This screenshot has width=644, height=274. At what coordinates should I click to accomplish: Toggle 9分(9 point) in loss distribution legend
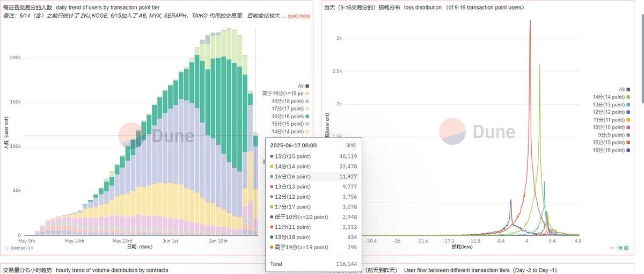click(615, 135)
